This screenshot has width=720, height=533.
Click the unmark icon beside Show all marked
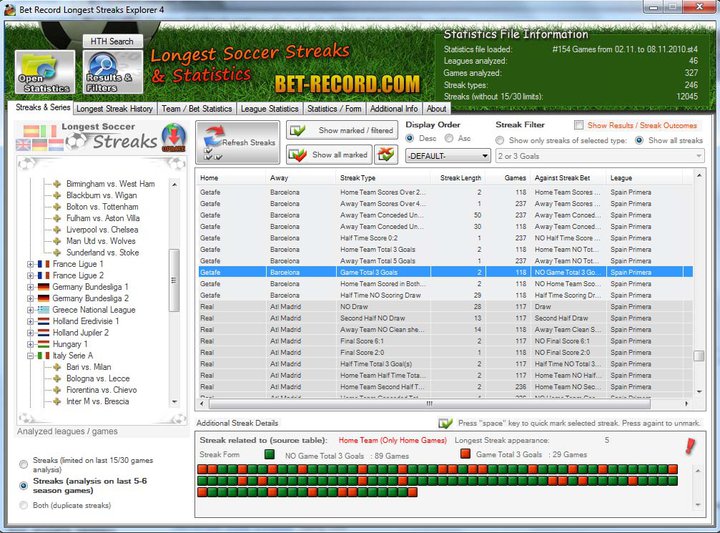click(386, 155)
